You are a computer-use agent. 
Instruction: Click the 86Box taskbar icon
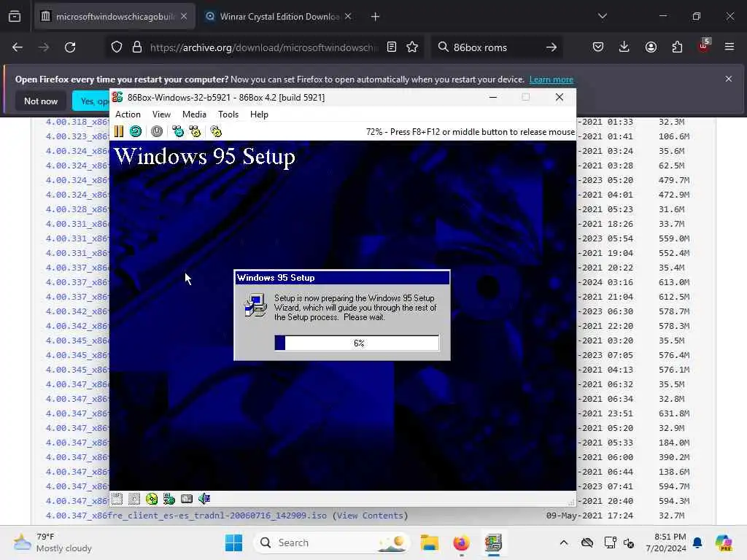(x=494, y=542)
